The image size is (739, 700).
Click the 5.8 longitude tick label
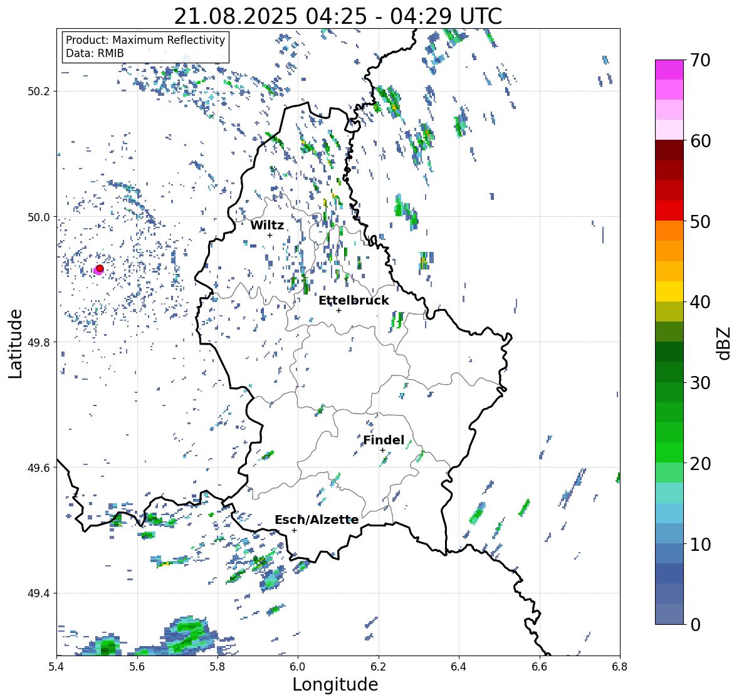[x=218, y=667]
